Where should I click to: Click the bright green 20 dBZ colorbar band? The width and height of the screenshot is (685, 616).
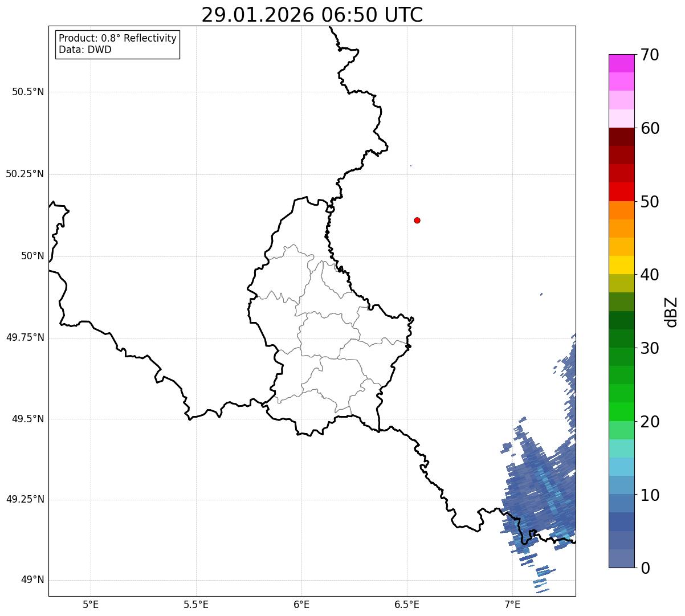(621, 412)
